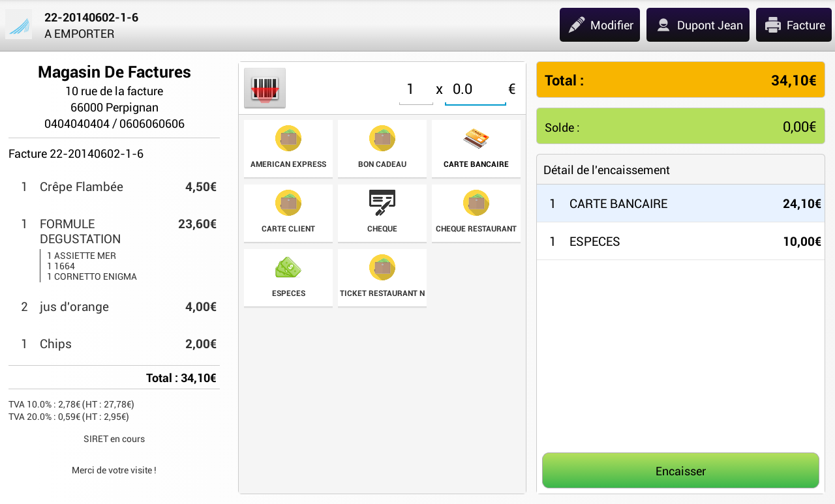Open the Dupont Jean customer button
The image size is (835, 504).
point(698,25)
